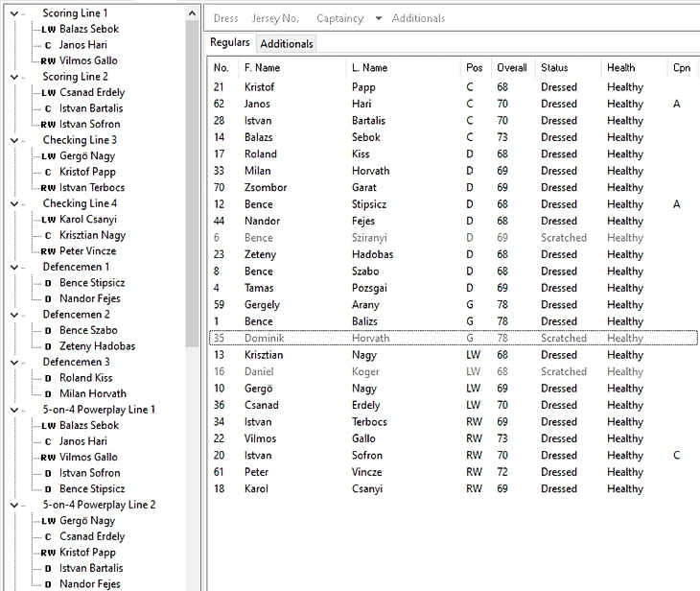Collapse the Checking Line 3 group
The height and width of the screenshot is (591, 700).
[12, 140]
